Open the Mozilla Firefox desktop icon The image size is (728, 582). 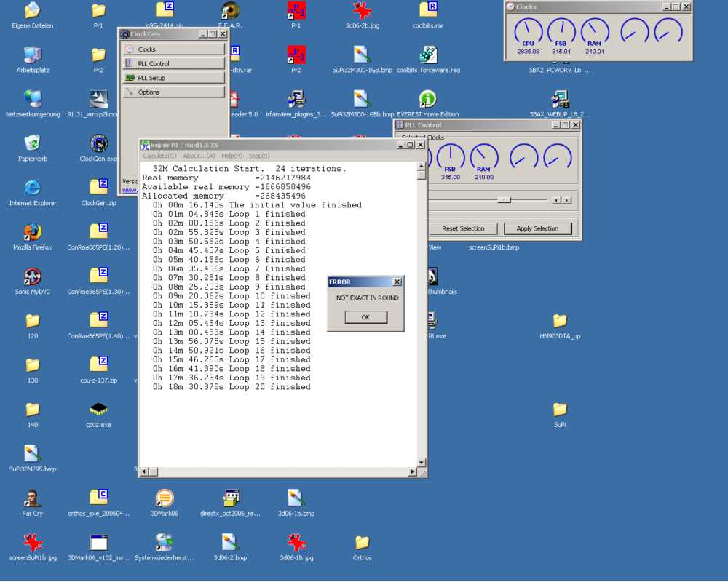click(32, 232)
